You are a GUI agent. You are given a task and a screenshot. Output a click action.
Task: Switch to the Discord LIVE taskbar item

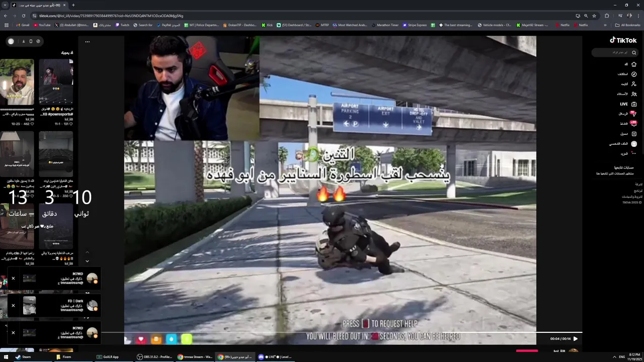click(x=275, y=357)
